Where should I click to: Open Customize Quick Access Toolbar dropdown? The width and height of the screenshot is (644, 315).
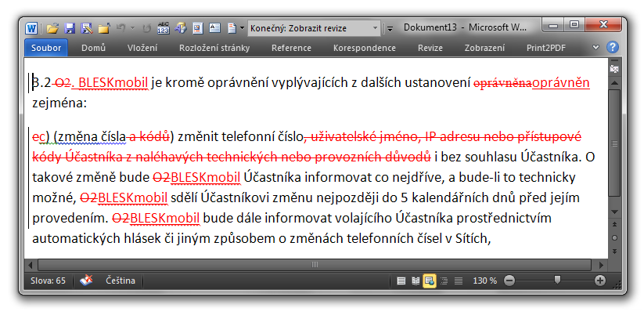pos(390,28)
